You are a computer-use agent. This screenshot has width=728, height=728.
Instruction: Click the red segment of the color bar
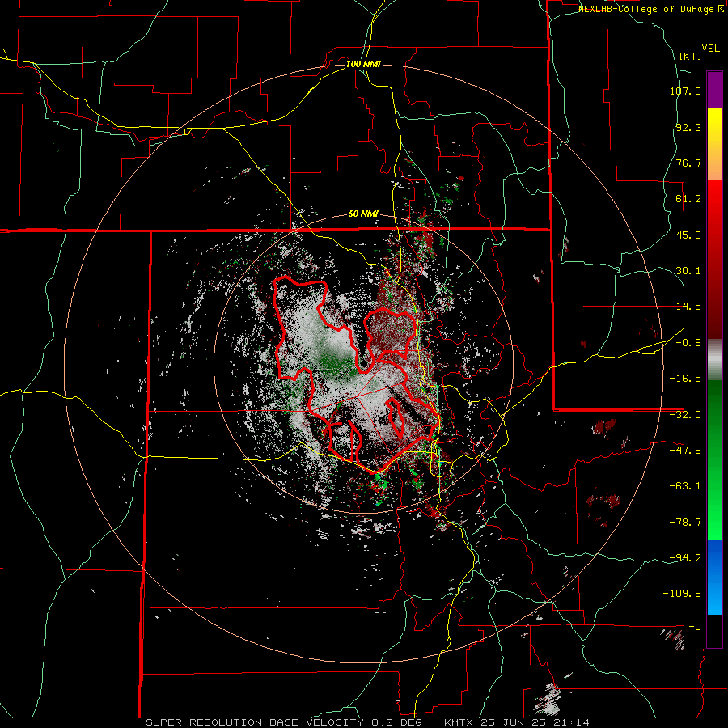coord(714,259)
